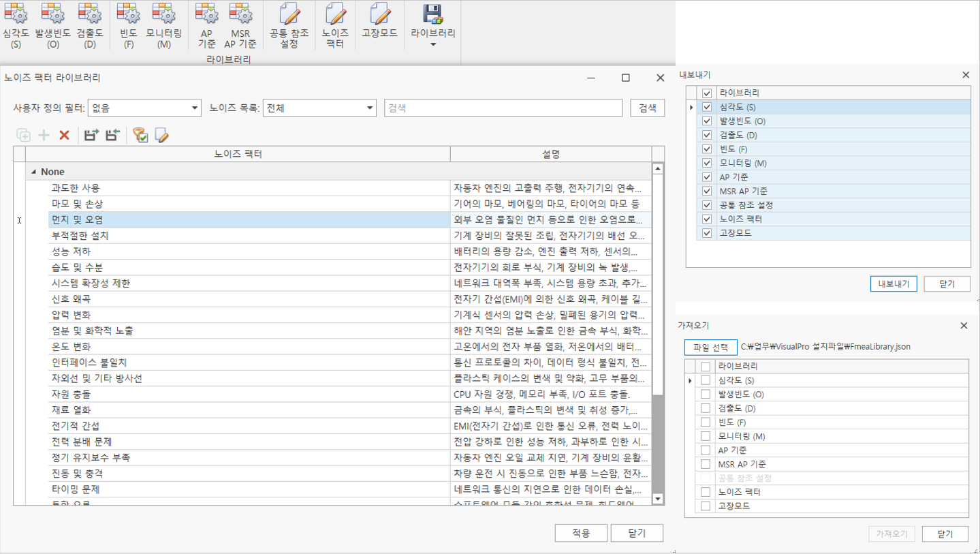980x554 pixels.
Task: Check 고장모드 in 가져오기 list
Action: 706,506
